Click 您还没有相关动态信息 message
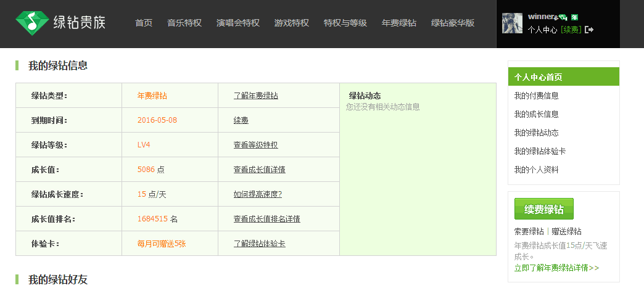 [383, 107]
